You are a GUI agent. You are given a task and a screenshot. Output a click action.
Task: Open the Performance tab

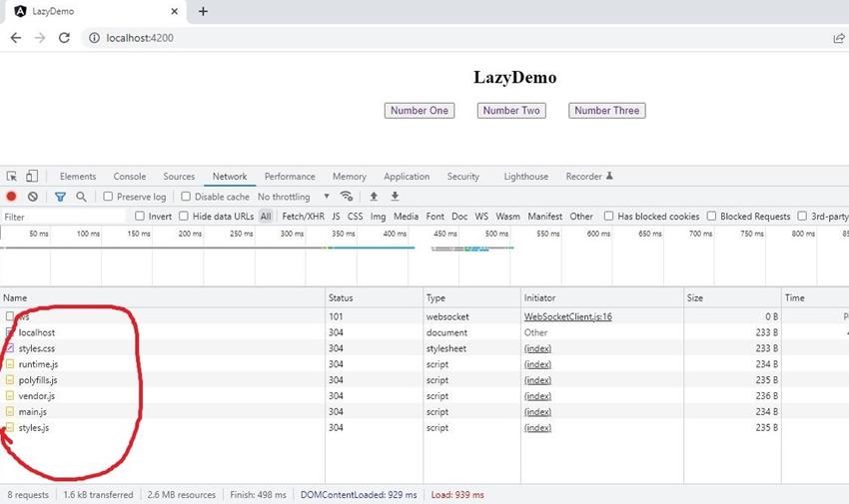[290, 177]
